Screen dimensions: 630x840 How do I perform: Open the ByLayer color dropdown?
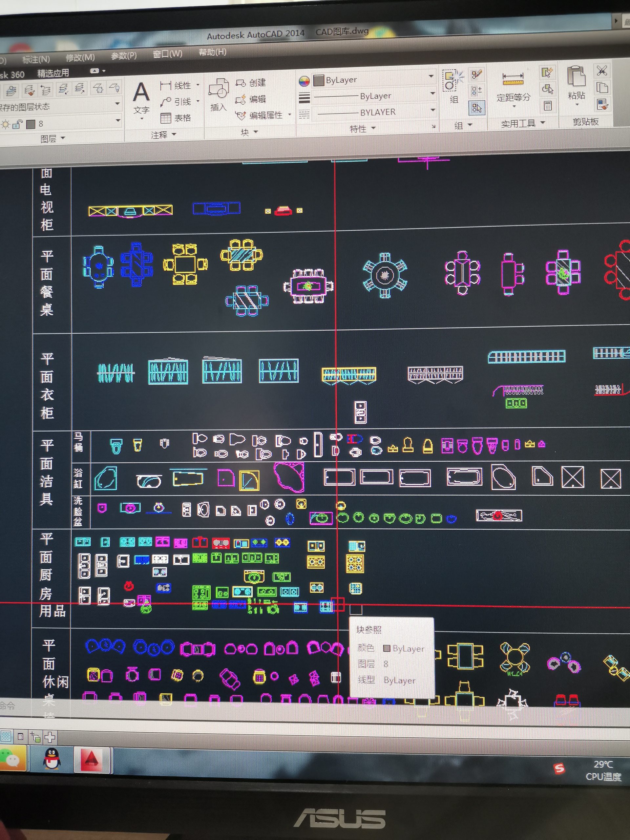pyautogui.click(x=431, y=77)
